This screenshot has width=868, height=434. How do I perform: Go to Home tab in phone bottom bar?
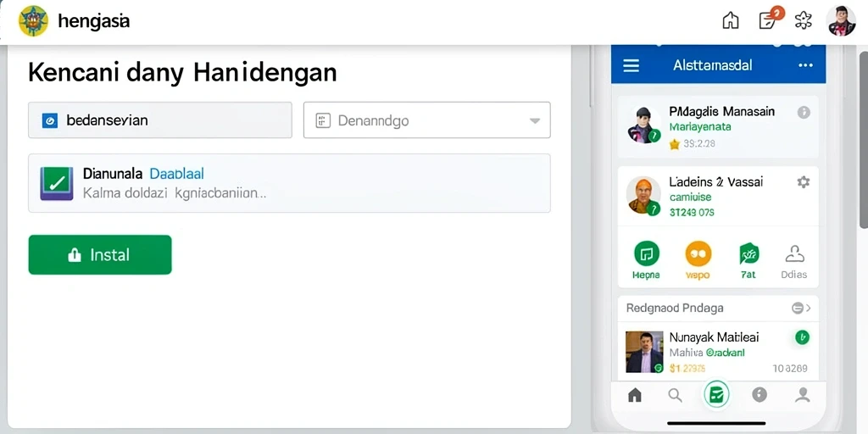635,395
